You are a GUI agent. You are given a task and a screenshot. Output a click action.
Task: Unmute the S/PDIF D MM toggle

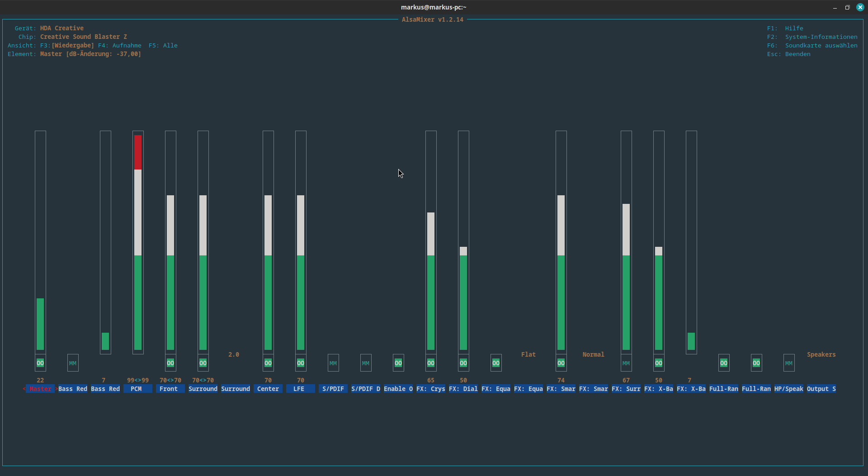tap(366, 363)
